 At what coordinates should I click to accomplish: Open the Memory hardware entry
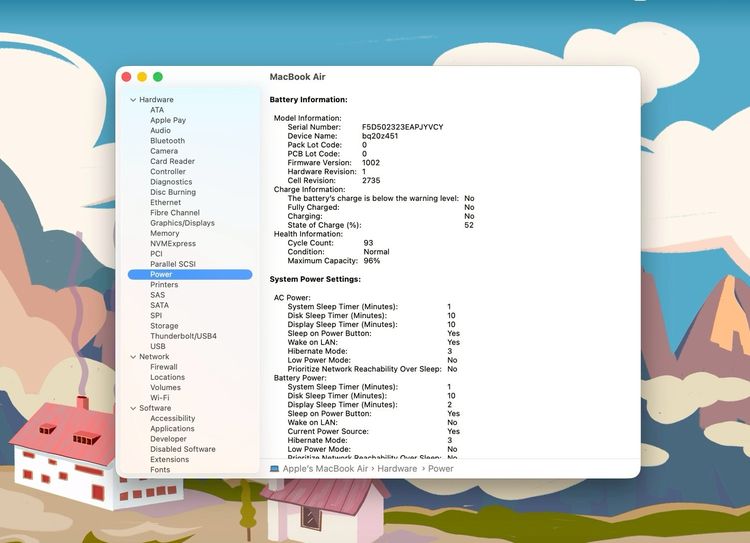click(x=165, y=233)
